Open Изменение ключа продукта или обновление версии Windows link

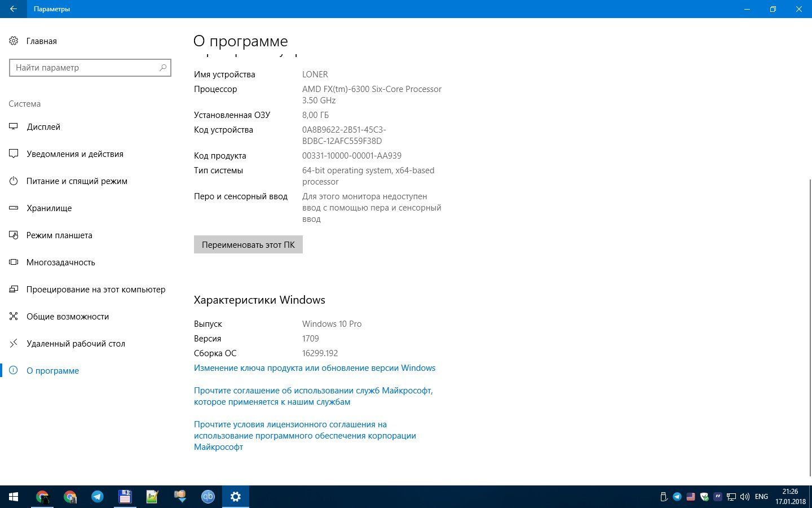(315, 368)
